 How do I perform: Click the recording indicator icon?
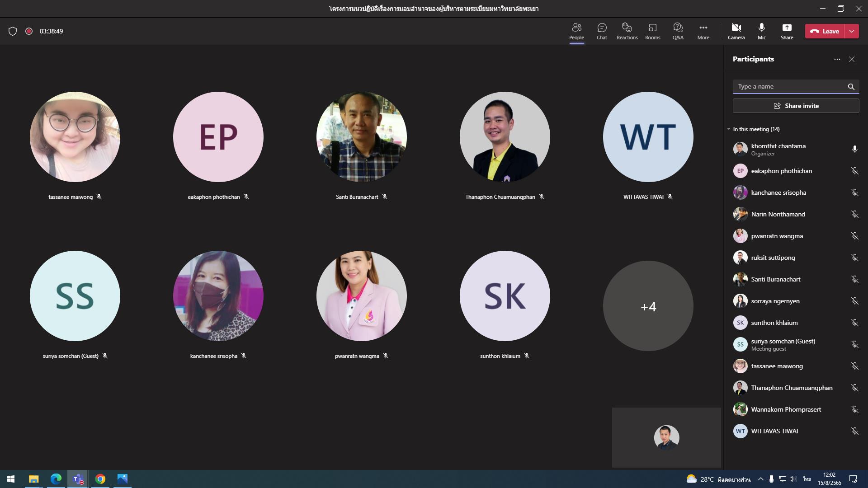(x=29, y=31)
